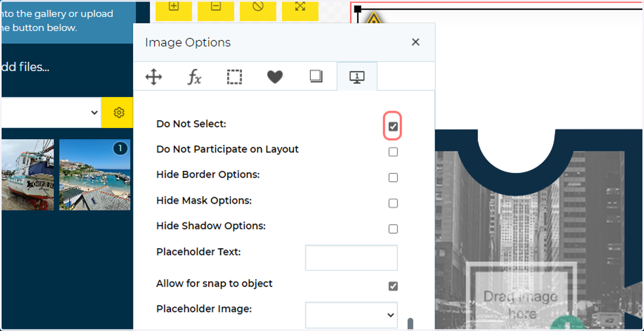Uncheck the Do Not Select checkbox
This screenshot has height=331, width=644.
[393, 127]
